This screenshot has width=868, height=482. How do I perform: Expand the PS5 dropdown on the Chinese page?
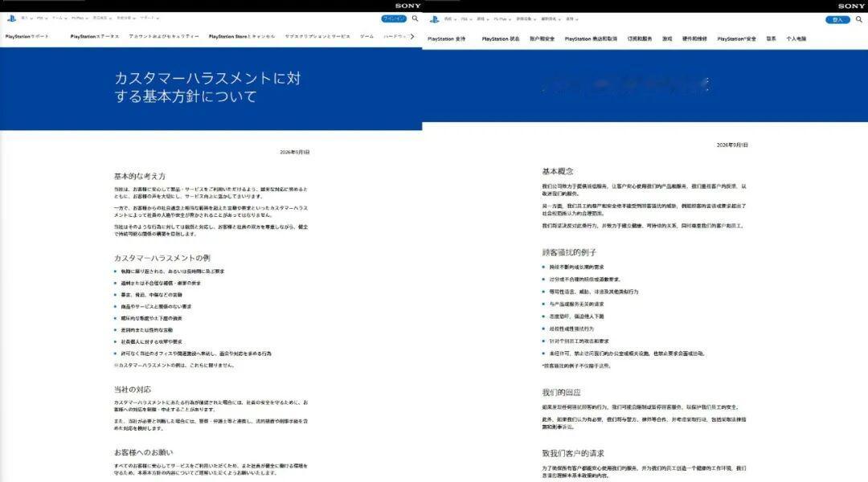(465, 19)
